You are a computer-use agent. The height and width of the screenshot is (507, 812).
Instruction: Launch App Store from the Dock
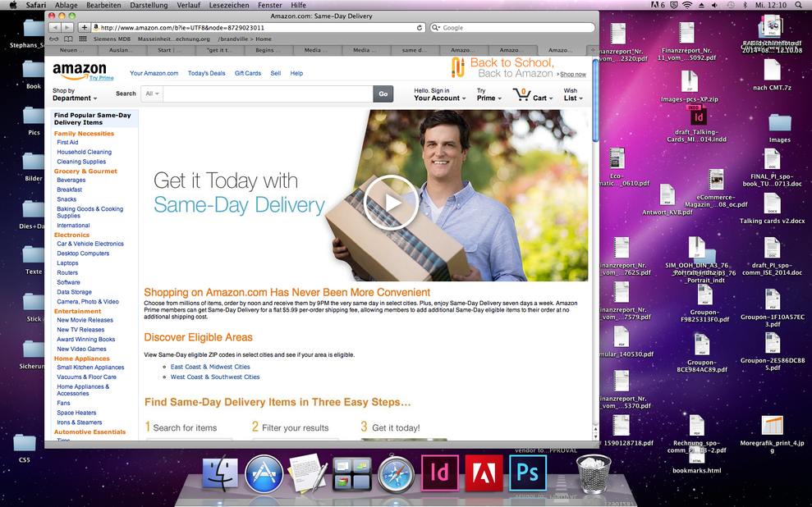[264, 474]
